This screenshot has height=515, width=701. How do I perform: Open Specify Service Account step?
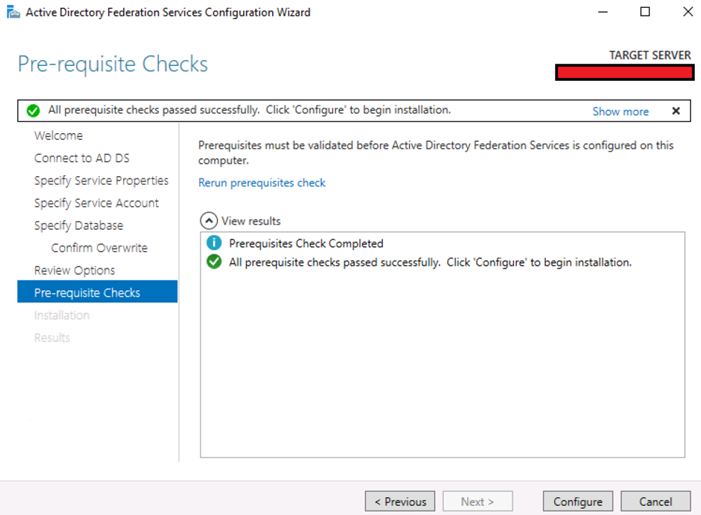coord(96,203)
